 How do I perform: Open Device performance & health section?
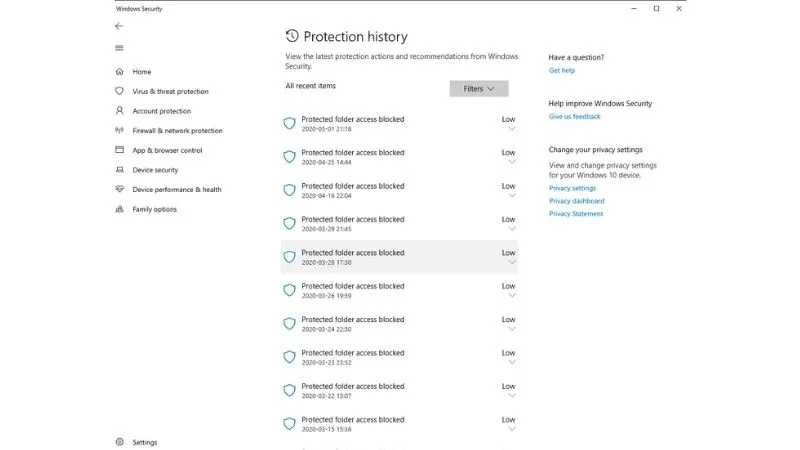(x=177, y=189)
